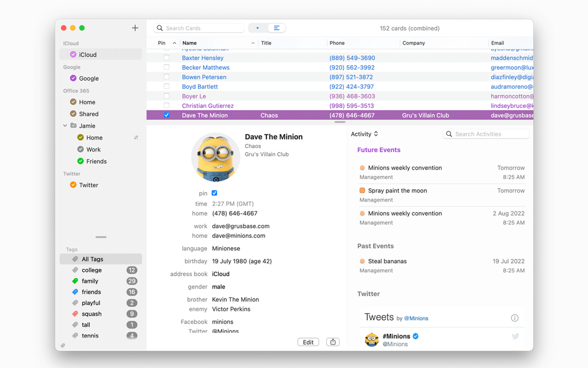The width and height of the screenshot is (588, 368).
Task: Pin the Christian Gutierrez card
Action: tap(167, 105)
